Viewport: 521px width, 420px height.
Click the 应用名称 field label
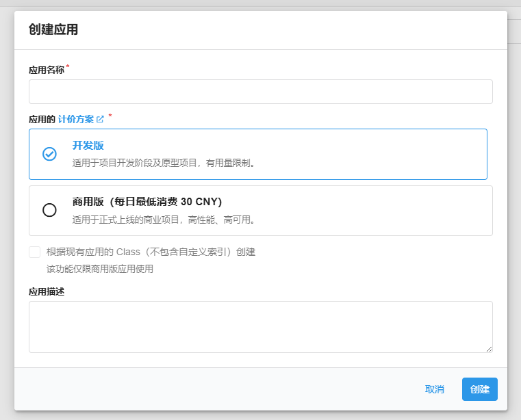pyautogui.click(x=47, y=70)
